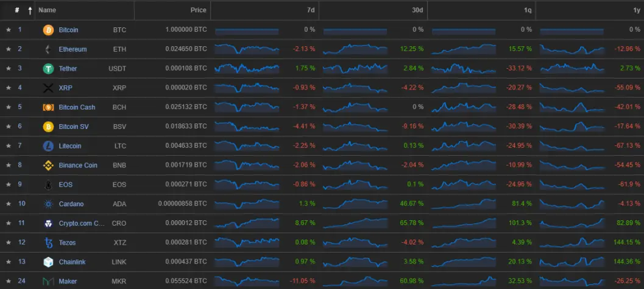Click the USDT ticker symbol
This screenshot has height=289, width=644.
[x=118, y=69]
